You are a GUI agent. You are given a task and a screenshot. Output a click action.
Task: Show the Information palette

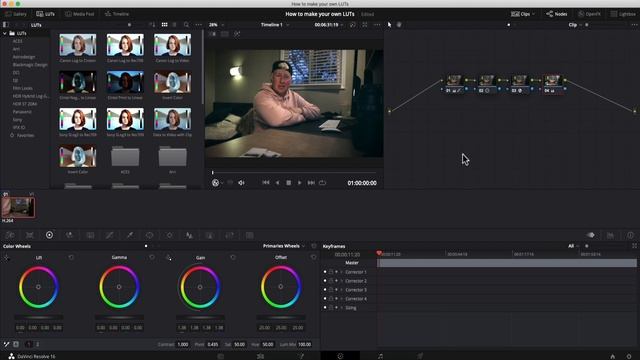tap(630, 235)
